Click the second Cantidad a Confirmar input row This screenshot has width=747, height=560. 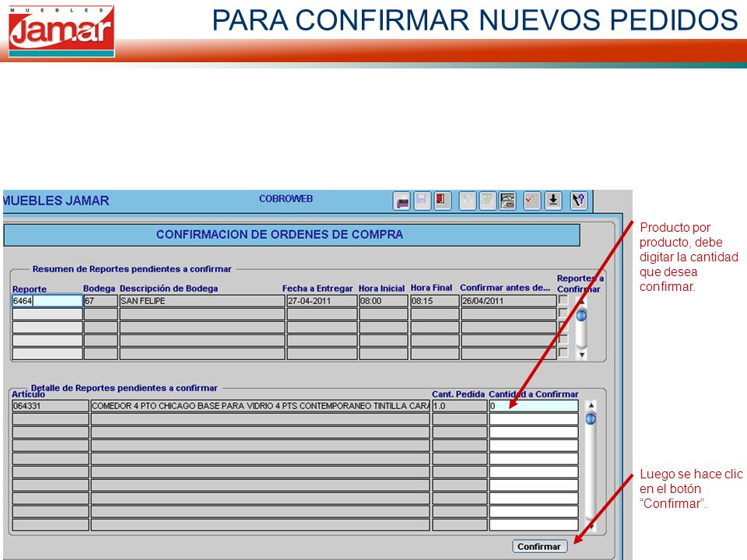[x=534, y=419]
